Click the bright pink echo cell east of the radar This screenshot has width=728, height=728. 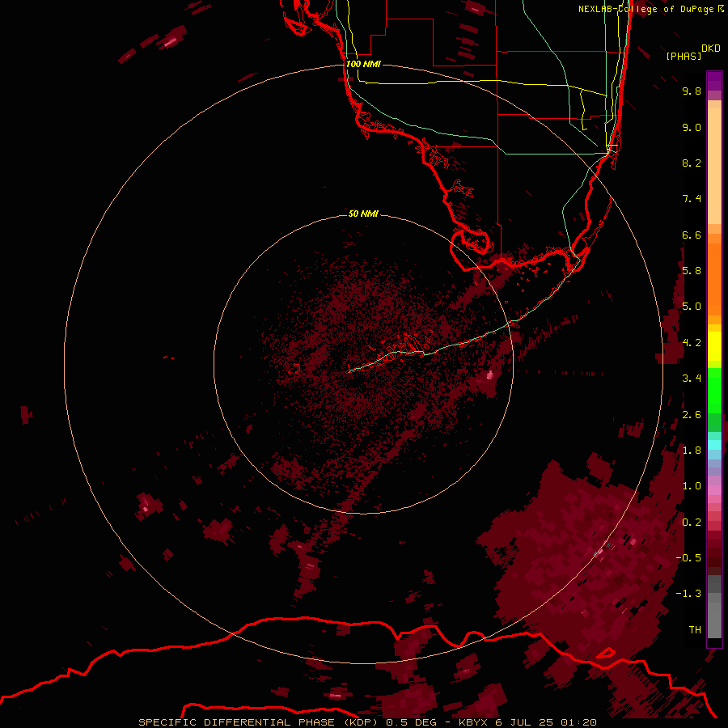tap(489, 375)
